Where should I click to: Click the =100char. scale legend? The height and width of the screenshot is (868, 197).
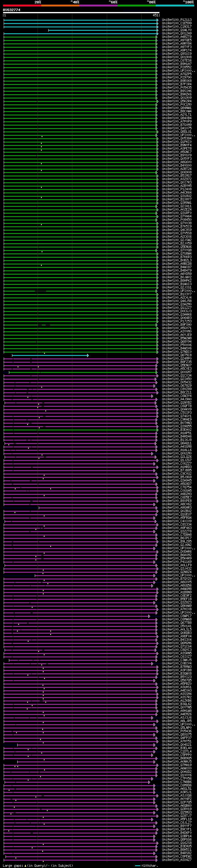[147, 866]
